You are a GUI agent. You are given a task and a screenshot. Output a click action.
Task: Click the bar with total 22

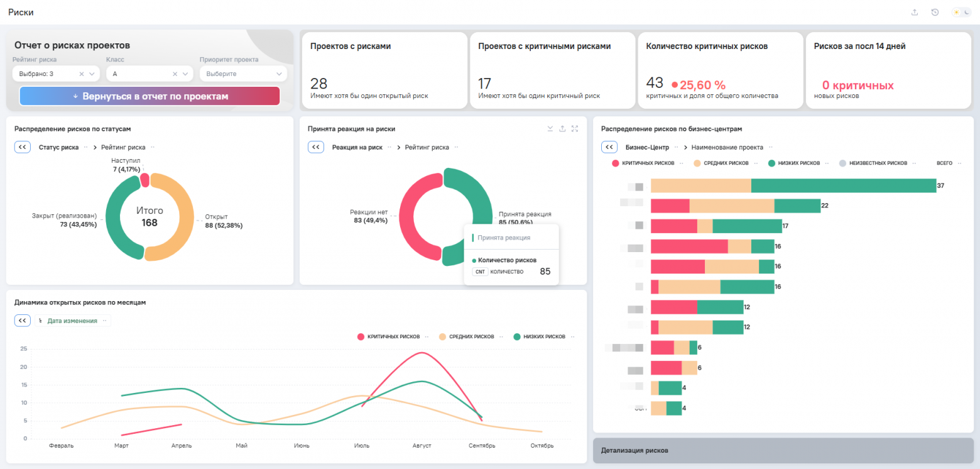[x=736, y=206]
